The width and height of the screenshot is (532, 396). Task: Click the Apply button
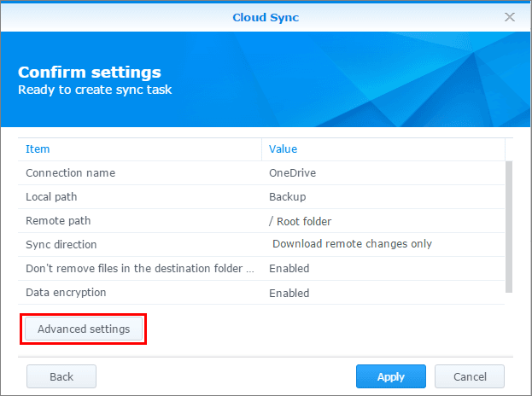pos(390,376)
